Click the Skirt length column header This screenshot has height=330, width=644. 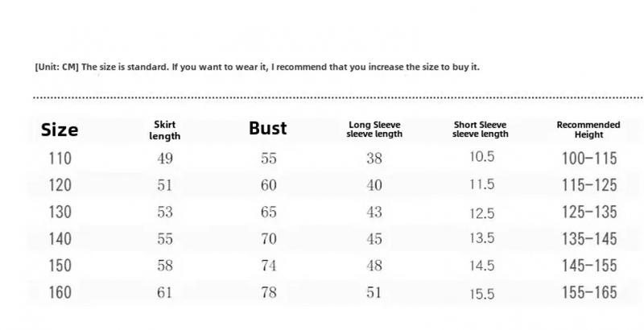165,130
